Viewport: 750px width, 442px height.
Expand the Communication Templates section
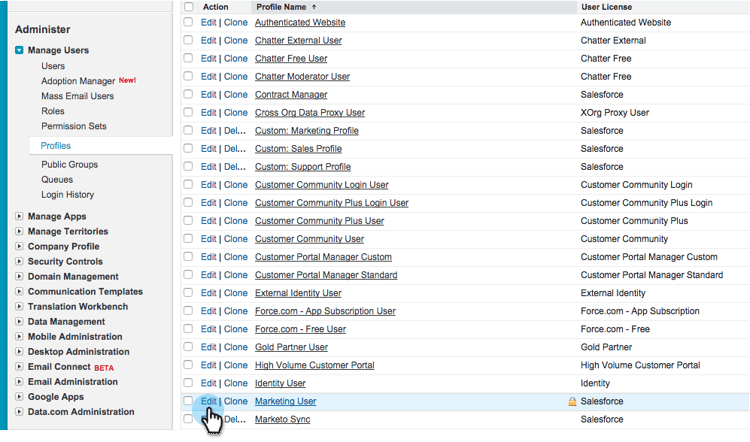[x=19, y=291]
